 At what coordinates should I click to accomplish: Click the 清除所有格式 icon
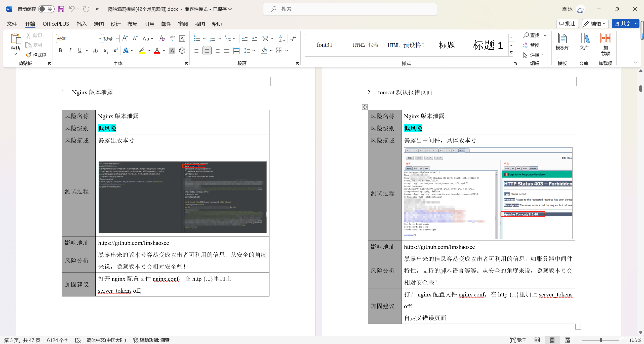tap(162, 38)
